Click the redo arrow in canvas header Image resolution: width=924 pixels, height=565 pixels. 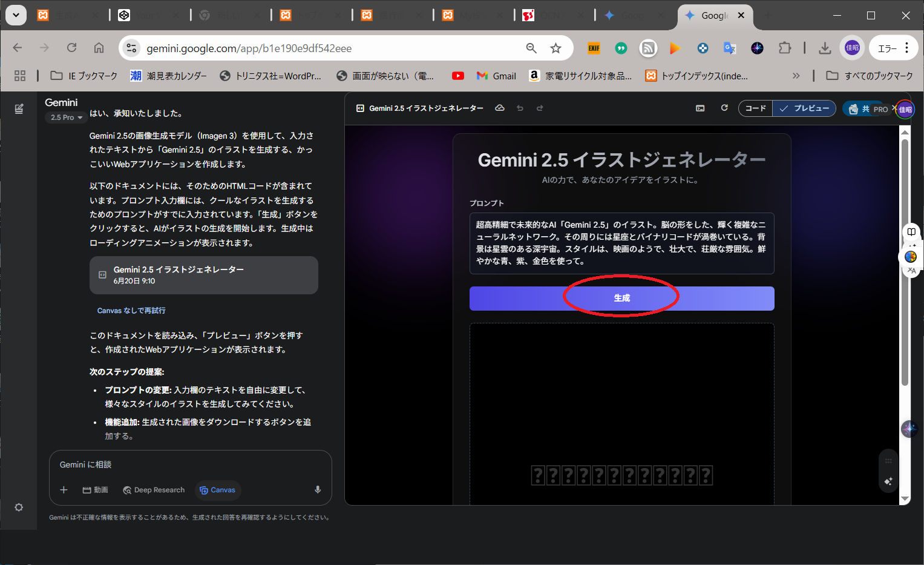pos(540,108)
